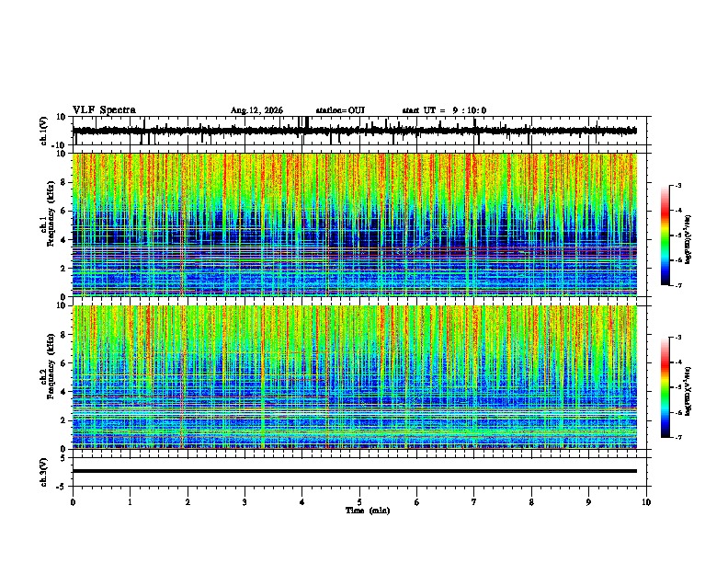Screen dimensions: 728x563
Task: Click time axis tick label '3'
Action: point(245,502)
